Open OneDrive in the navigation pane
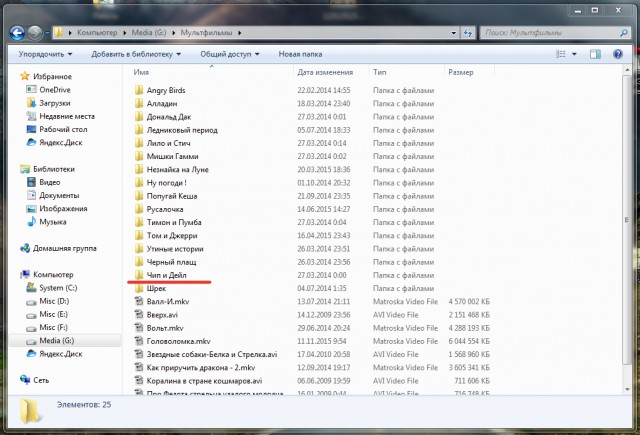The width and height of the screenshot is (640, 435). pyautogui.click(x=55, y=90)
